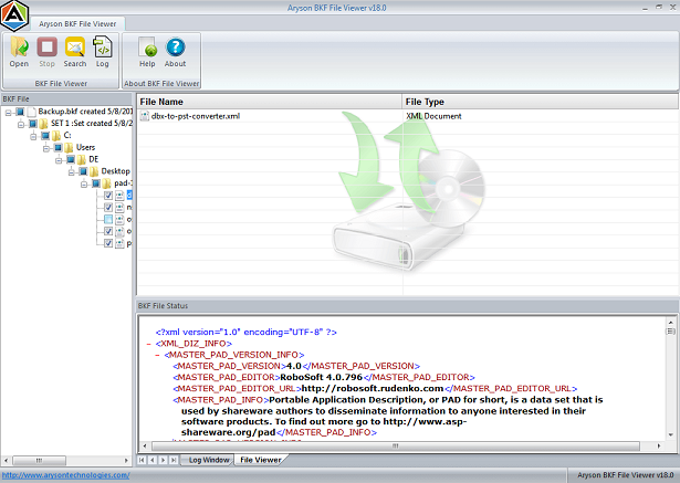Select the Desktop folder in tree
The image size is (680, 483).
[x=115, y=171]
